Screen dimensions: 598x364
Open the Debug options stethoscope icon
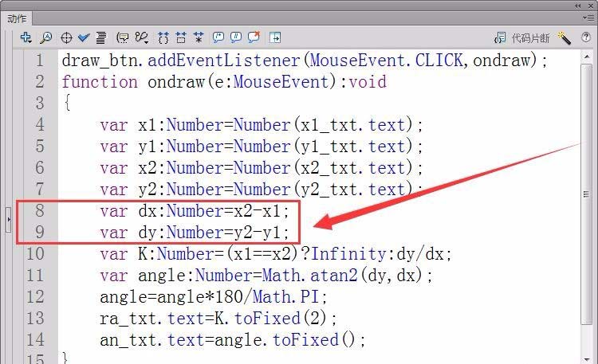tap(142, 37)
